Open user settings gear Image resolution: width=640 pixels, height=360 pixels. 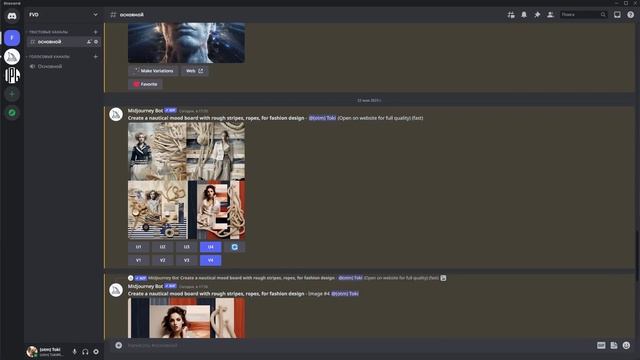[96, 351]
